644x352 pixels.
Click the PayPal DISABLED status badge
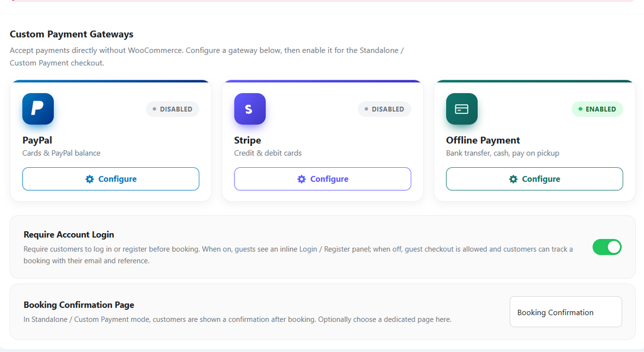(172, 109)
